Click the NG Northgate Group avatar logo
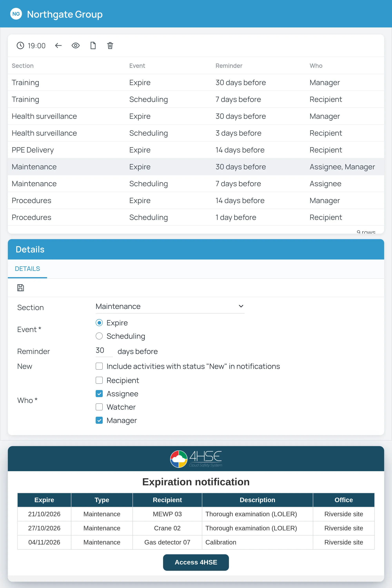This screenshot has width=392, height=588. pos(16,14)
